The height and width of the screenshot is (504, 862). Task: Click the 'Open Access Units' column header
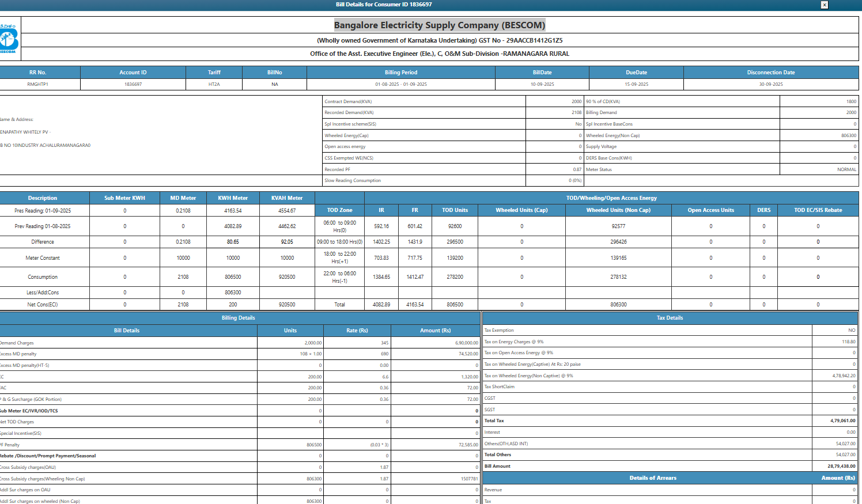coord(711,210)
